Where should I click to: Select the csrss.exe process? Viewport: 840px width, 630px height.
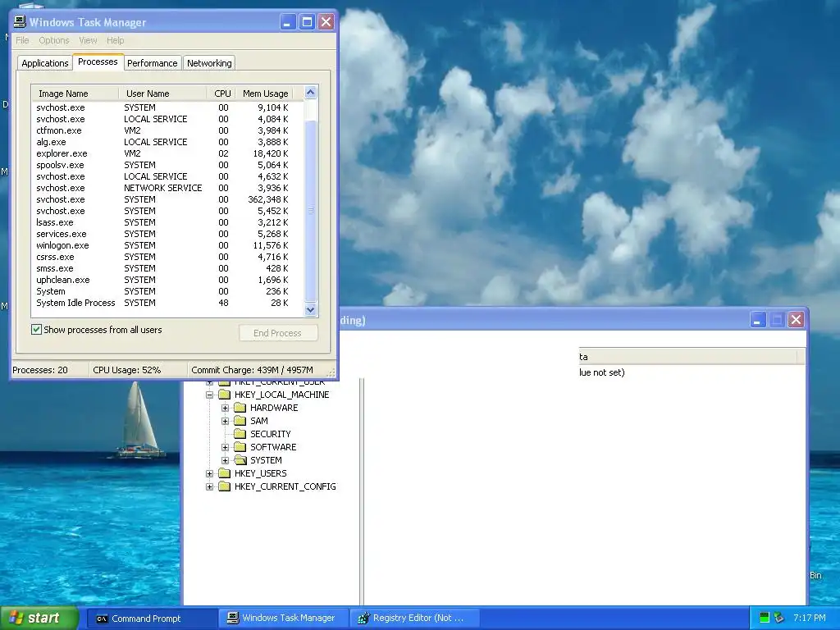click(167, 257)
